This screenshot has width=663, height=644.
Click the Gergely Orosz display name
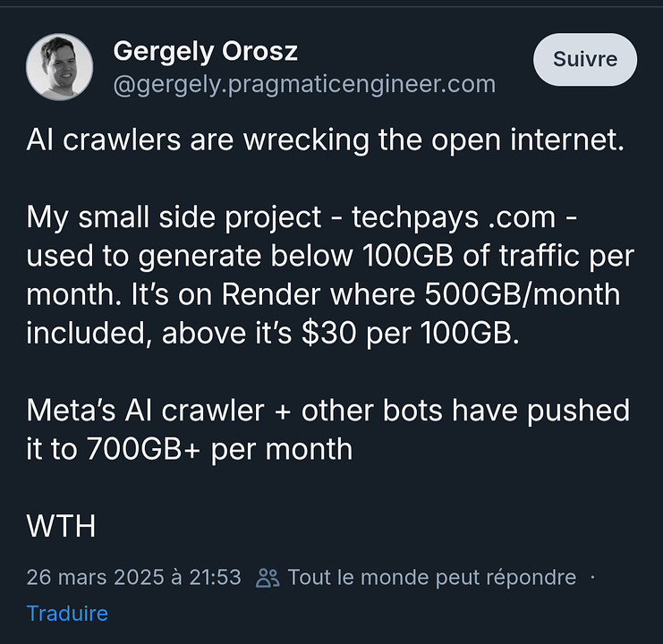click(206, 53)
